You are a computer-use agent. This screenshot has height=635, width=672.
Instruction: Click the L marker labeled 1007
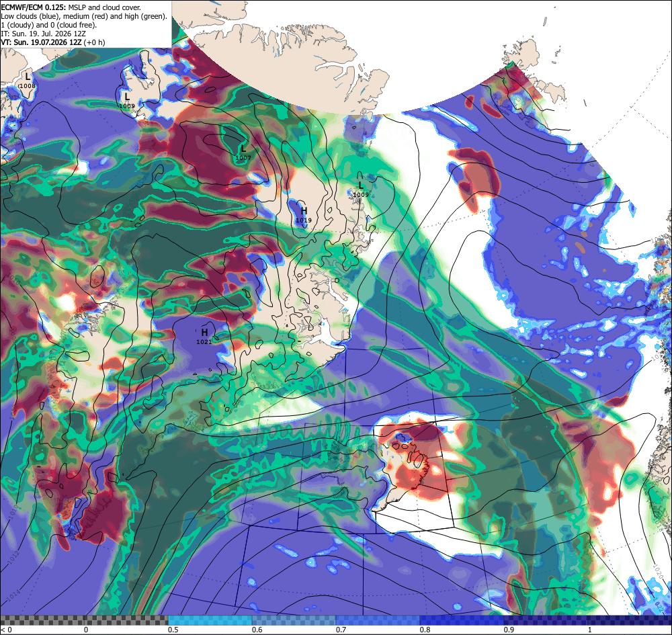[243, 149]
